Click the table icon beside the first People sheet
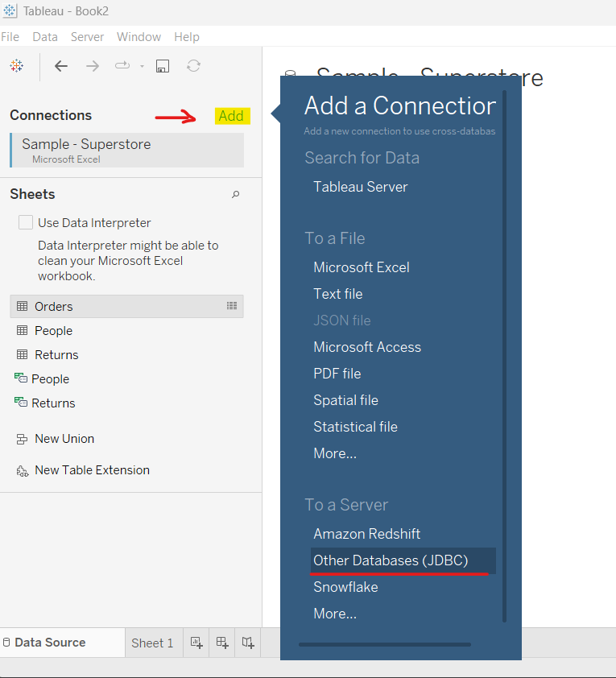 [x=22, y=330]
